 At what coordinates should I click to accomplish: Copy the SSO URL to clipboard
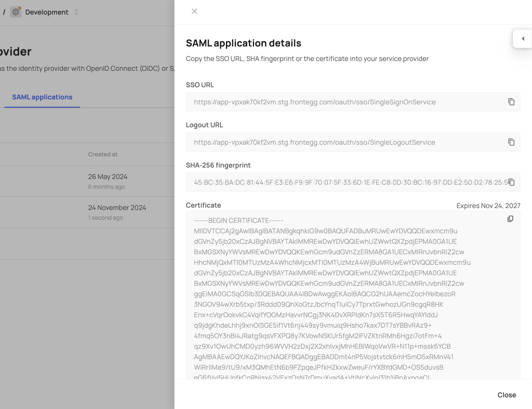(511, 102)
